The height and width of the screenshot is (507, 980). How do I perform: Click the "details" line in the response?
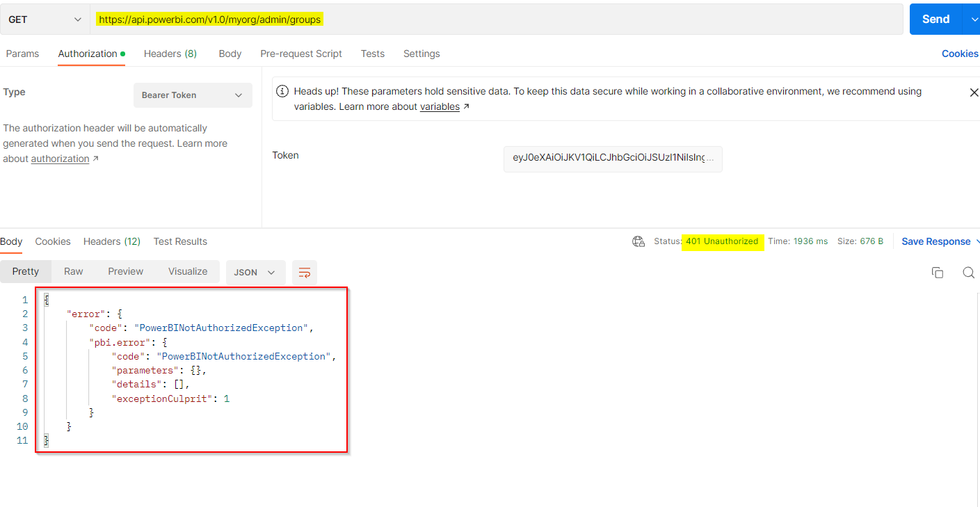(x=150, y=384)
